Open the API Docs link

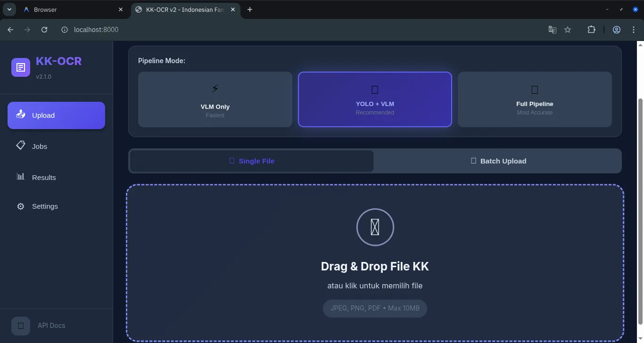[x=51, y=326]
